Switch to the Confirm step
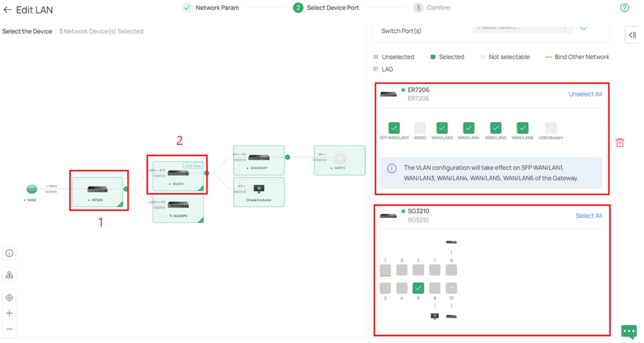 coord(431,7)
